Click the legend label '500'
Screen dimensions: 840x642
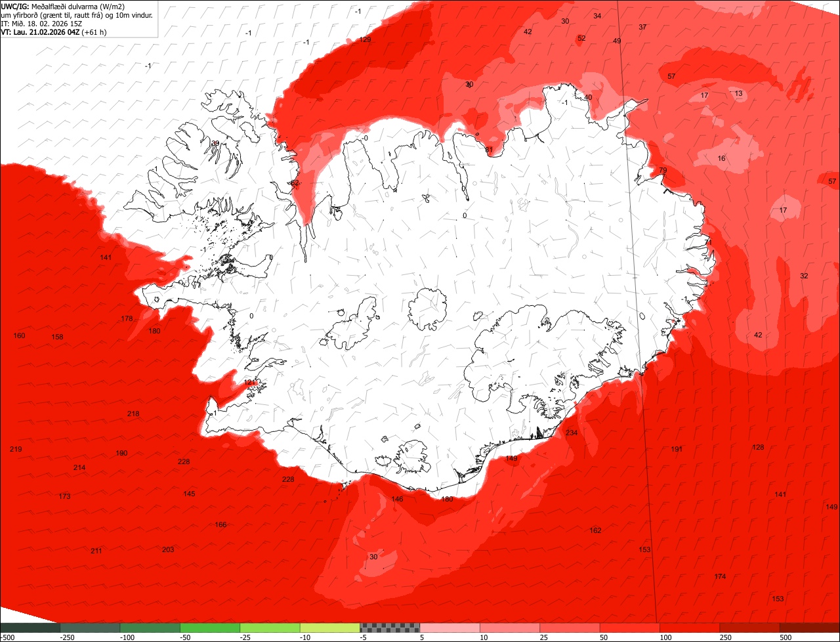tap(786, 637)
